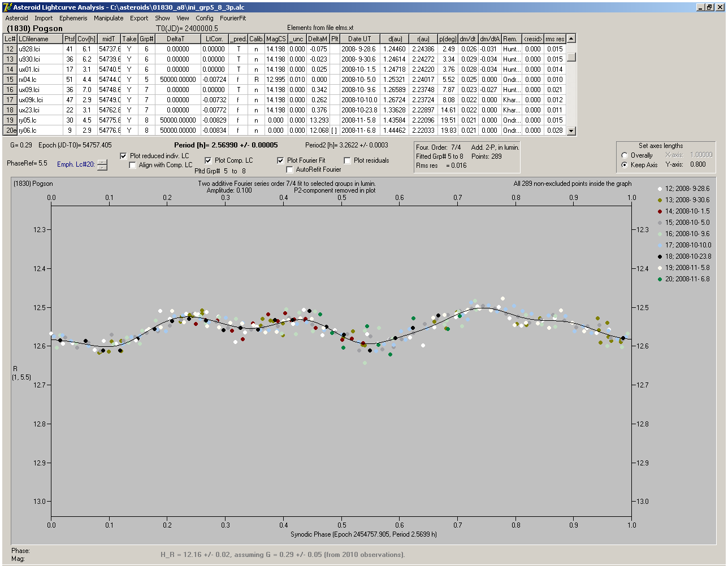The image size is (728, 566).
Task: Click the application icon in title bar
Action: [7, 7]
